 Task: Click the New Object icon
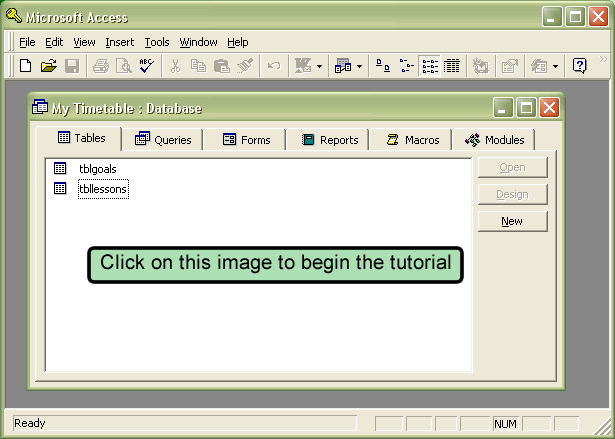click(539, 66)
